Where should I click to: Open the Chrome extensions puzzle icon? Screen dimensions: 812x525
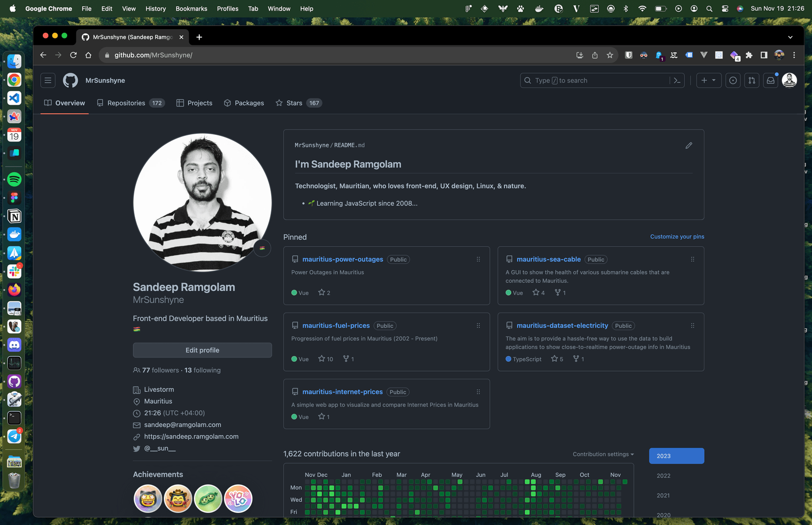tap(749, 55)
